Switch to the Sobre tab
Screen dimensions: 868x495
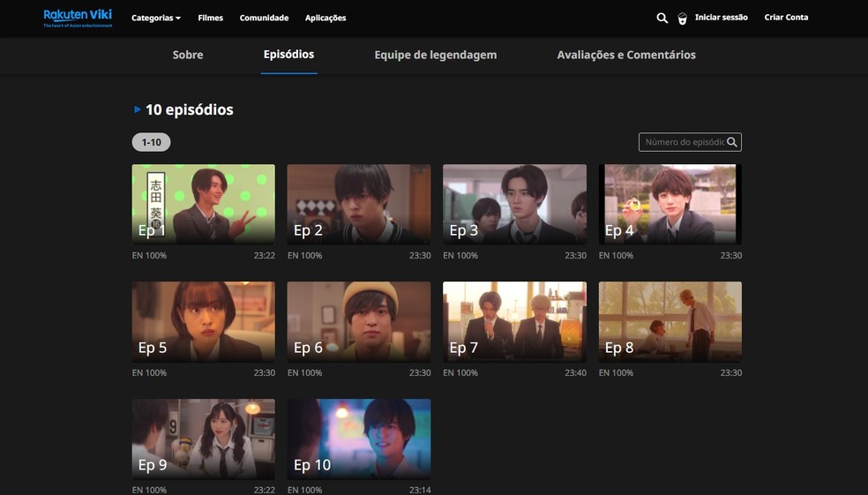[188, 55]
